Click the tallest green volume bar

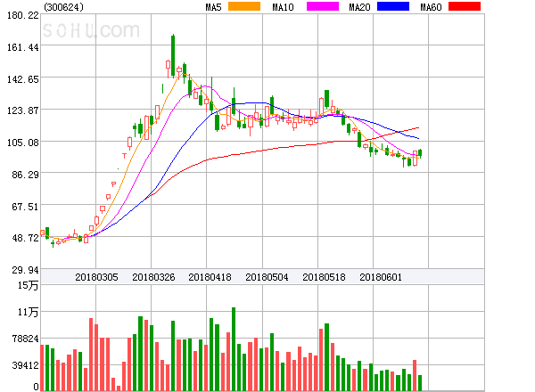click(234, 349)
